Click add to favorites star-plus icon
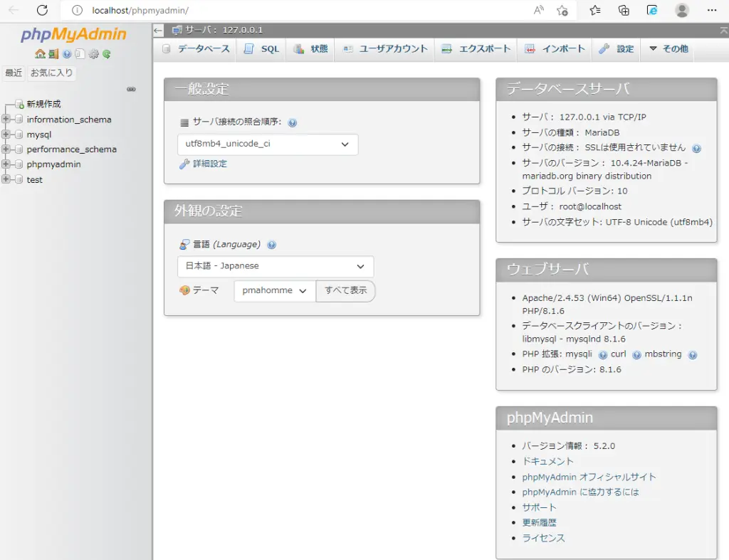 pos(562,10)
